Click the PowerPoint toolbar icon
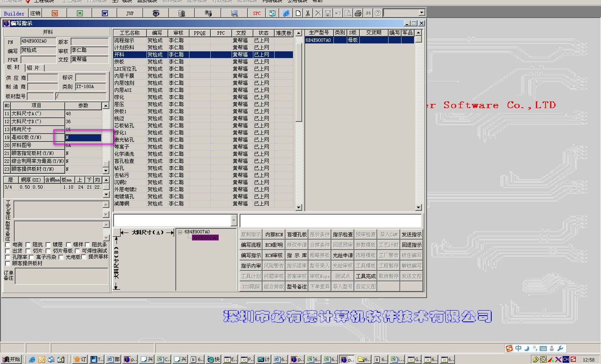This screenshot has width=601, height=364. [x=55, y=13]
